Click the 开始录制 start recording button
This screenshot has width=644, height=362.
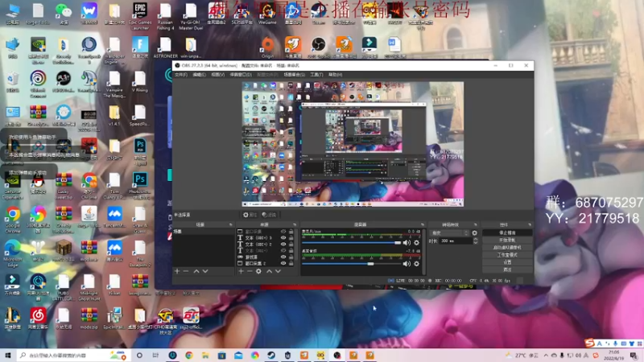[x=507, y=240]
